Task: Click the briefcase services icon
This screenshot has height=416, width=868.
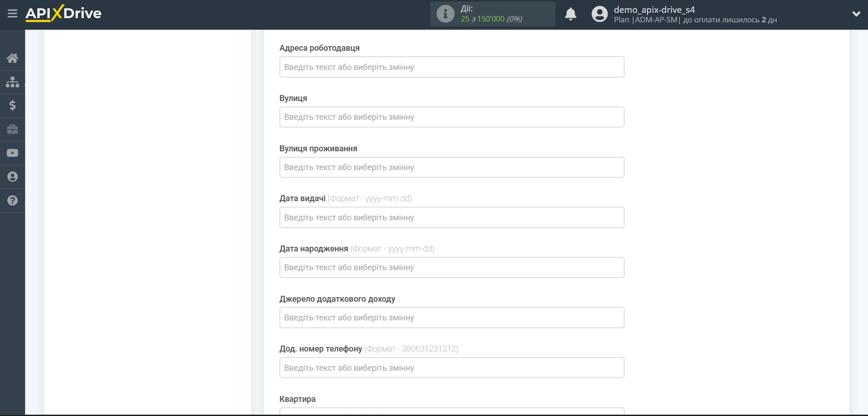Action: pos(12,129)
